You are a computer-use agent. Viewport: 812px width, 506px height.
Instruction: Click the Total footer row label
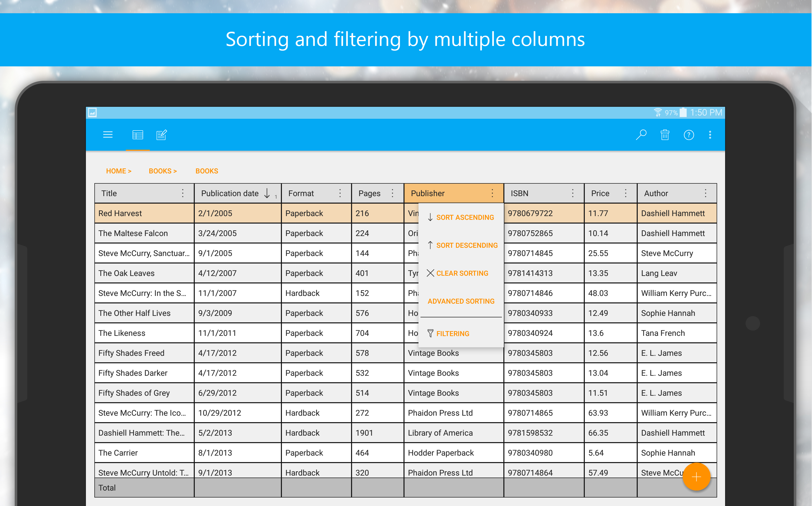[x=107, y=488]
